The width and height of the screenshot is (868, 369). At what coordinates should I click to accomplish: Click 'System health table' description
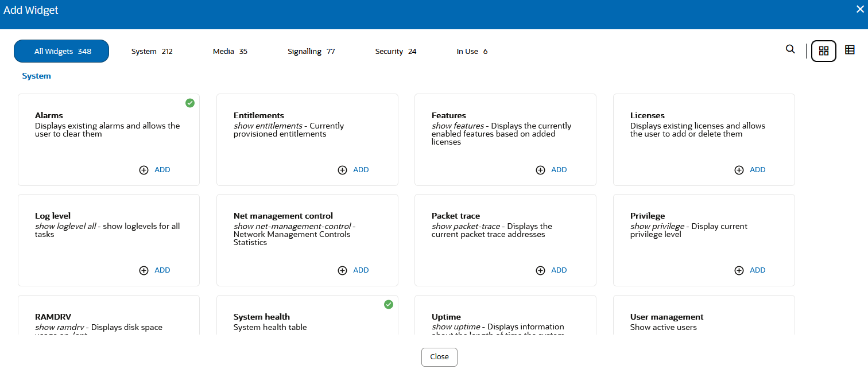(x=270, y=327)
